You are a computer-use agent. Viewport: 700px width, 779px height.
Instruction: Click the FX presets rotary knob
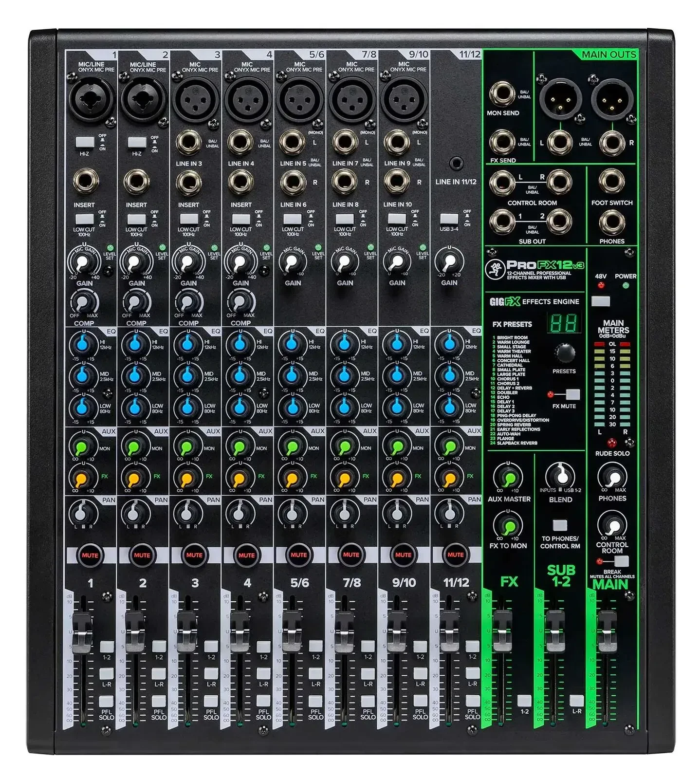(564, 353)
